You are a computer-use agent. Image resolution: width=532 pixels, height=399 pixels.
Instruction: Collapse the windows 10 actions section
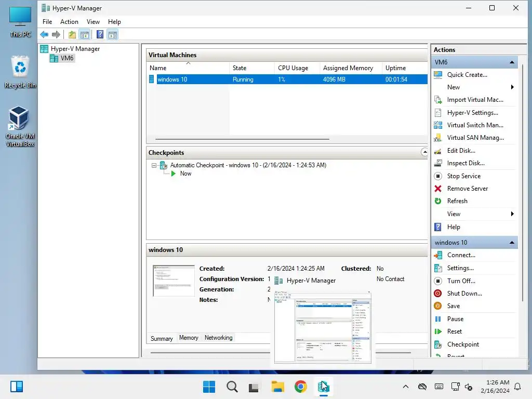coord(512,243)
